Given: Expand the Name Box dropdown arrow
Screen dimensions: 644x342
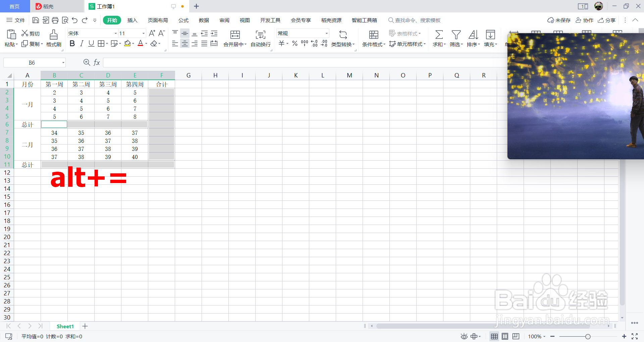Looking at the screenshot, I should click(63, 63).
